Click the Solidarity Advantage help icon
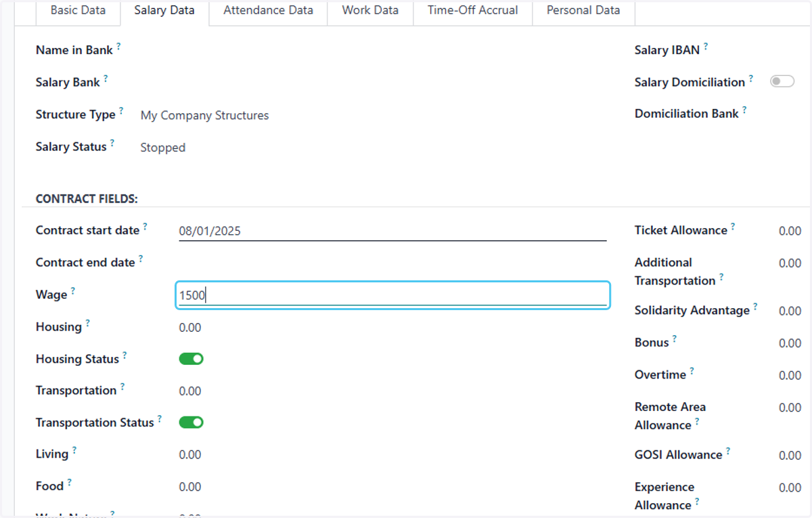This screenshot has width=812, height=518. coord(755,306)
